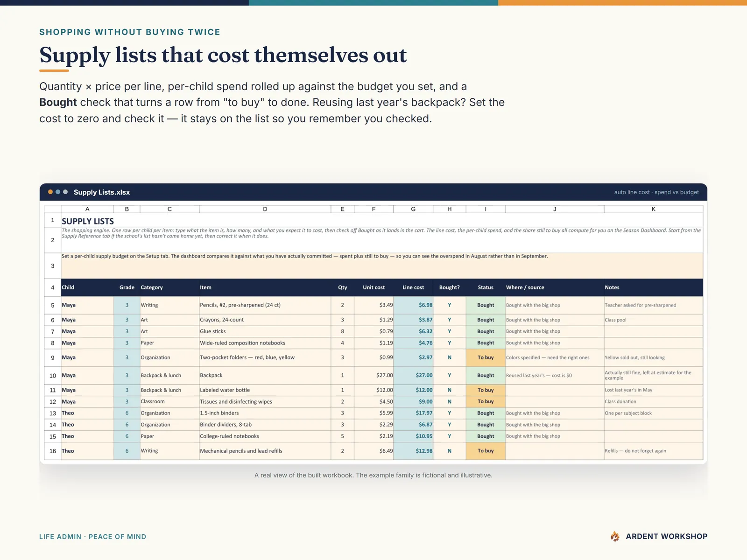Click the Class pool note cell
747x560 pixels.
654,320
